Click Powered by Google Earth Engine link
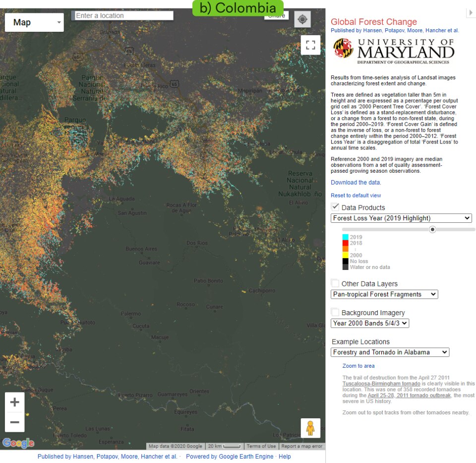Image resolution: width=476 pixels, height=463 pixels. point(230,457)
